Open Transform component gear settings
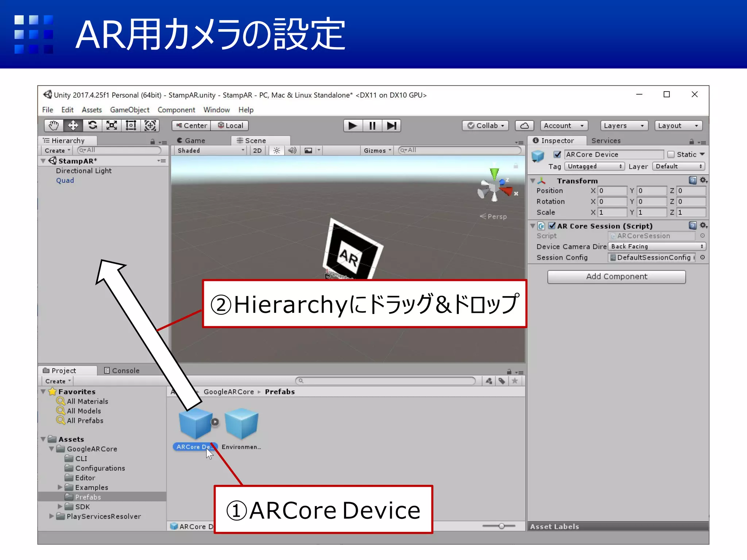This screenshot has height=560, width=747. 703,180
